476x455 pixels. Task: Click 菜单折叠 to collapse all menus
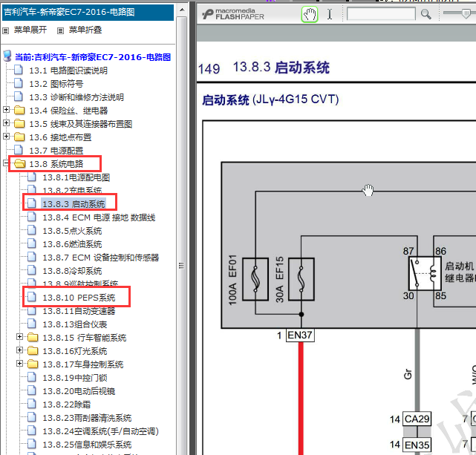(x=85, y=30)
